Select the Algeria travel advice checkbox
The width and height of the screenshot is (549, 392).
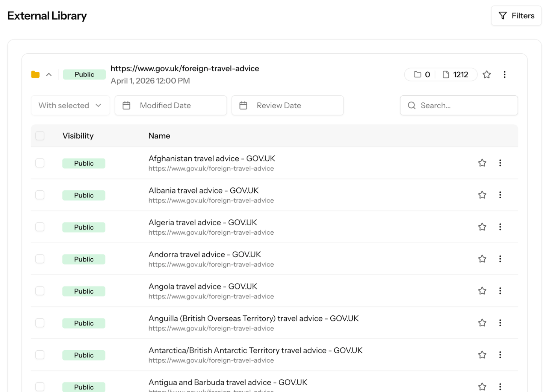[40, 227]
